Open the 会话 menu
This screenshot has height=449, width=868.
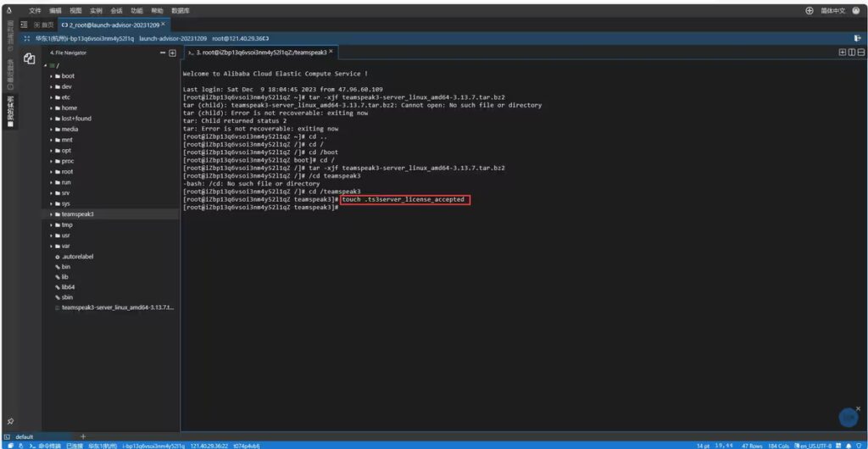pos(116,10)
